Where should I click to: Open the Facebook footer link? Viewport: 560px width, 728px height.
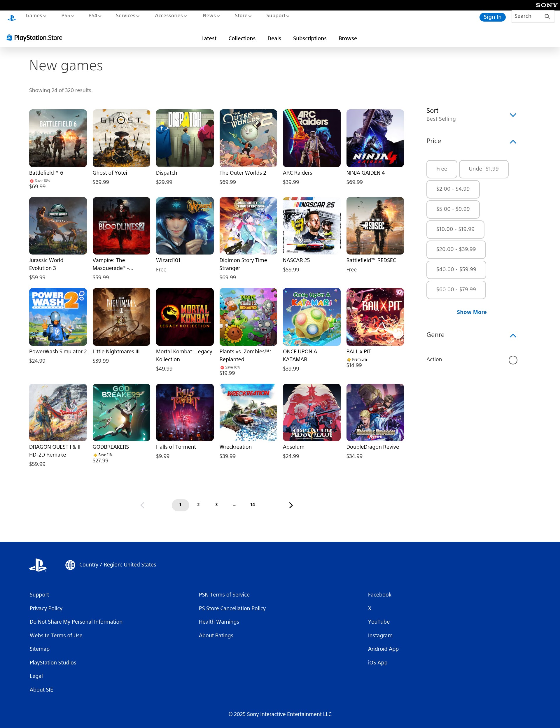[x=379, y=595]
